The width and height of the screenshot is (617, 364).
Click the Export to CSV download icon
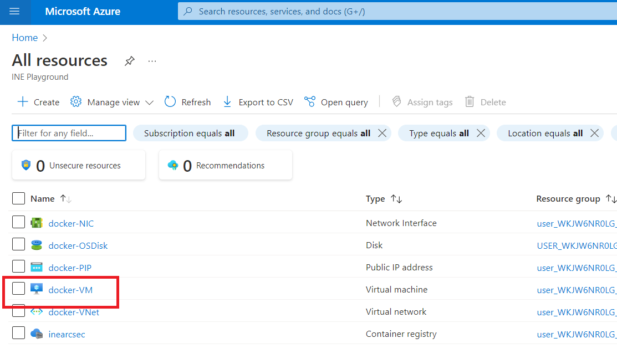(x=227, y=102)
